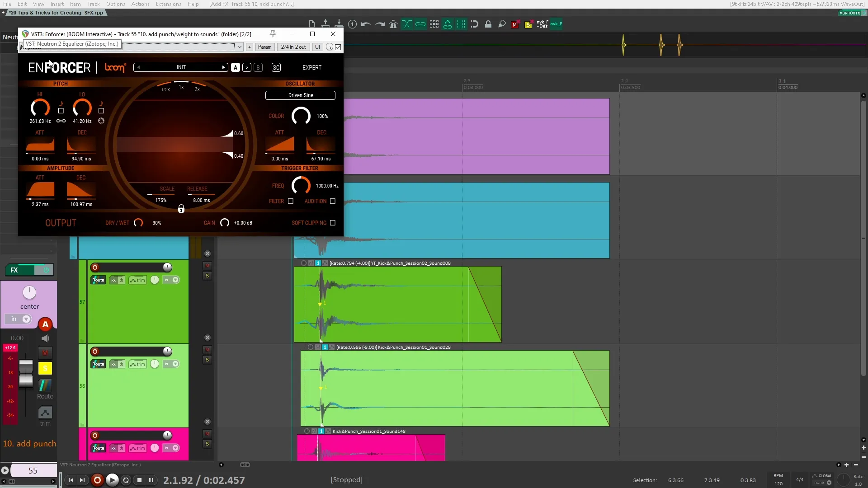Toggle the metronome icon in toolbar
The height and width of the screenshot is (488, 868).
pos(393,24)
